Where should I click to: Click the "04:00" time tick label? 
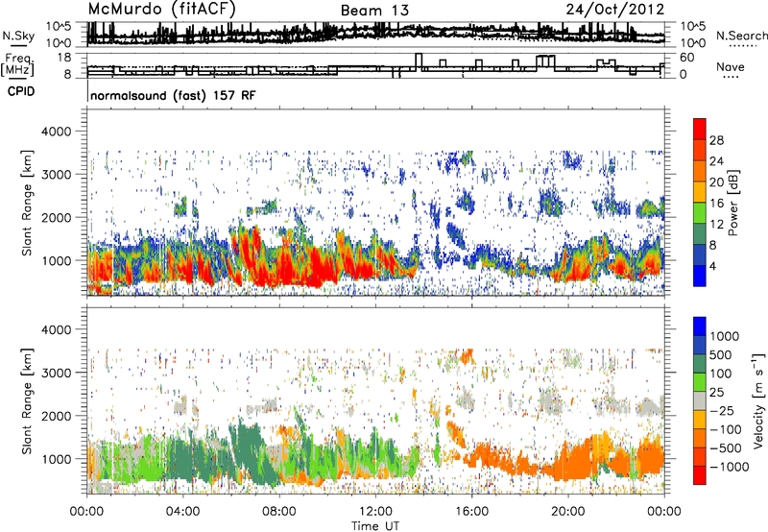click(182, 512)
